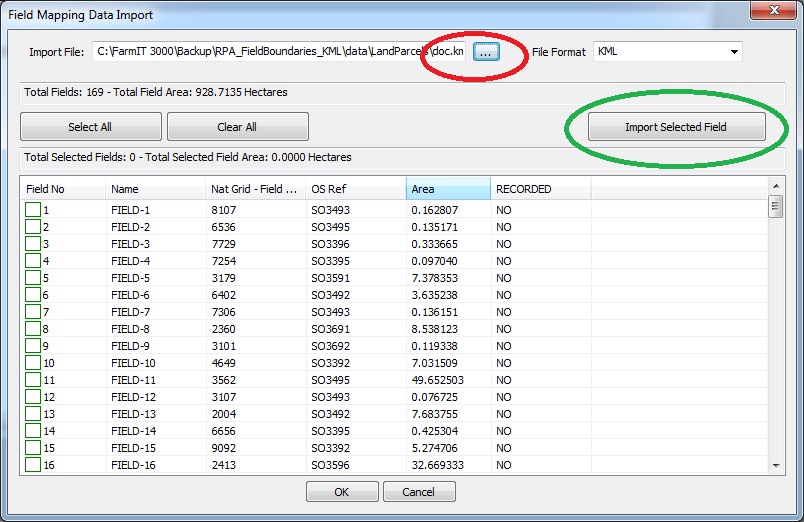The image size is (804, 522).
Task: Tick checkbox for FIELD-16
Action: click(x=33, y=465)
